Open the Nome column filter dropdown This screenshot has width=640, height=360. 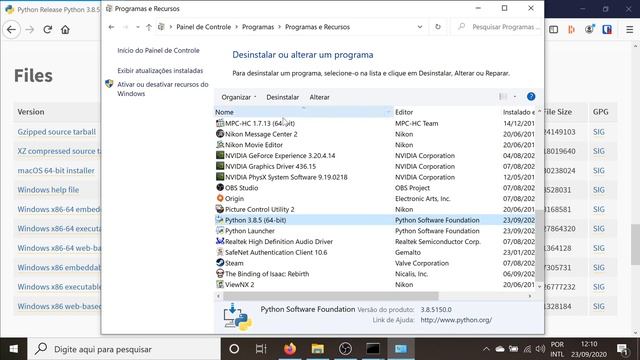(388, 112)
